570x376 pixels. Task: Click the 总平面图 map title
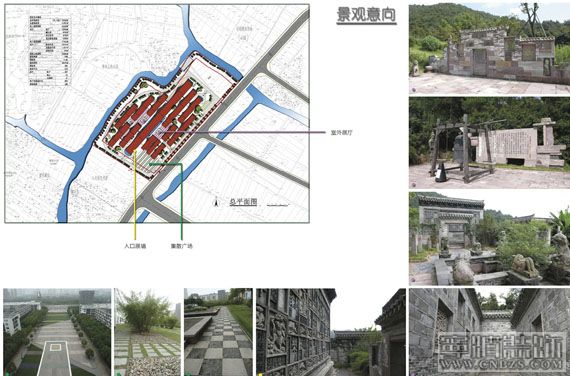pos(243,202)
